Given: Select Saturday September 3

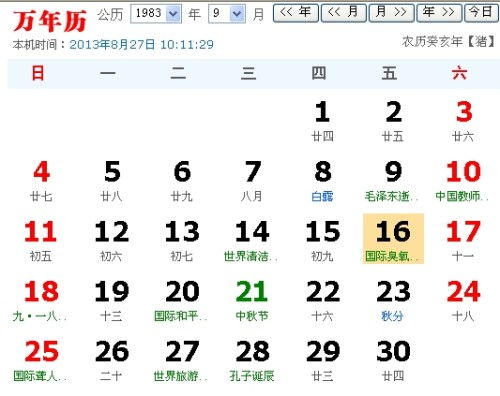Looking at the screenshot, I should 463,121.
